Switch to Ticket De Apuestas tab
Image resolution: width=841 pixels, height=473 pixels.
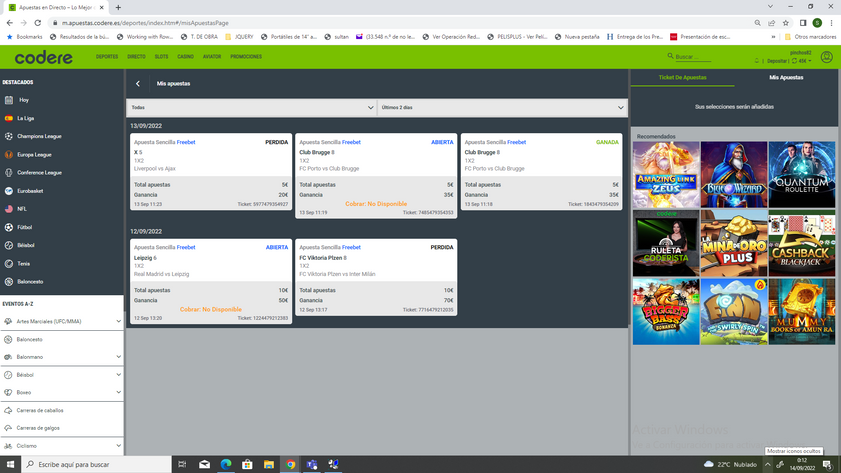[682, 78]
